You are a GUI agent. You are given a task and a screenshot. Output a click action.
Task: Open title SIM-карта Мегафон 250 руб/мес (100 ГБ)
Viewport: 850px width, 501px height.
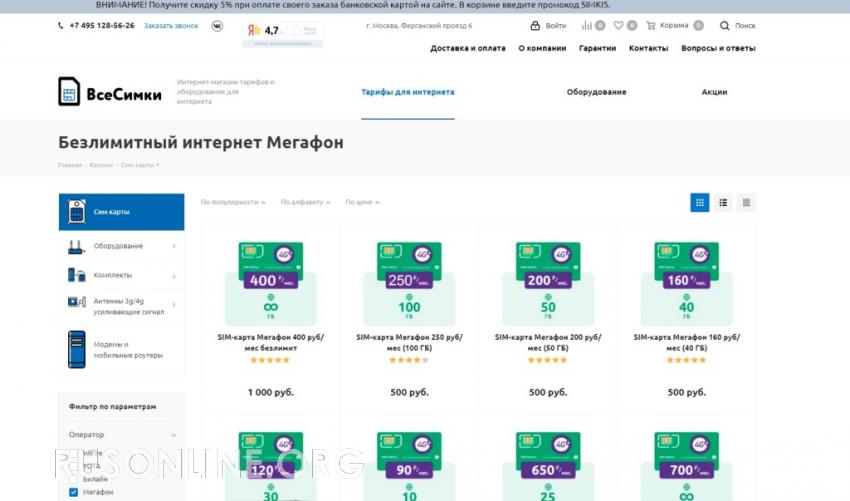coord(409,342)
